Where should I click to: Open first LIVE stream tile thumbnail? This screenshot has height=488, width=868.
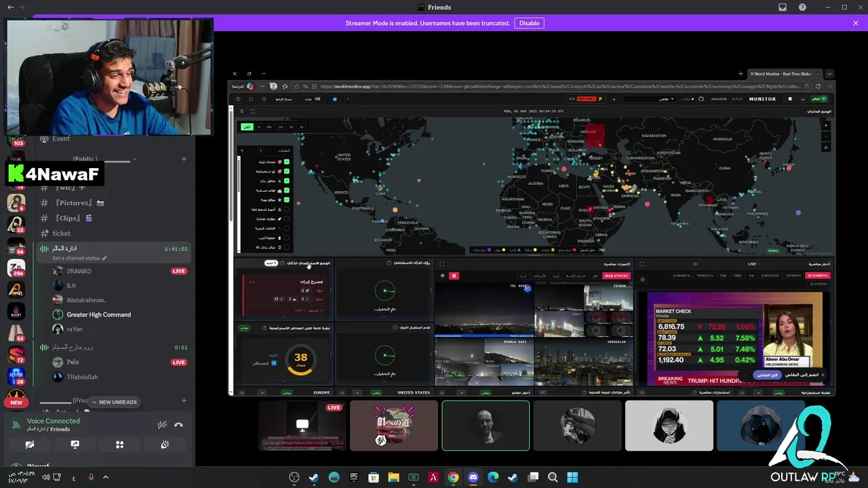pos(302,426)
